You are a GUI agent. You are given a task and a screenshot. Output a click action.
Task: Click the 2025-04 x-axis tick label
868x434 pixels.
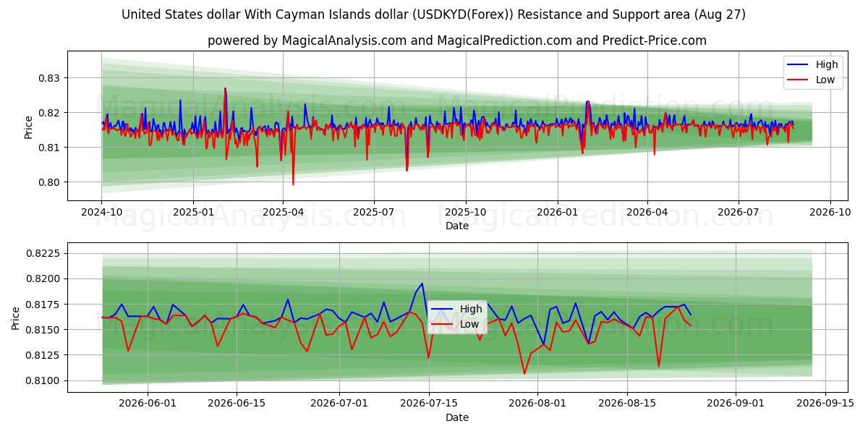[284, 213]
